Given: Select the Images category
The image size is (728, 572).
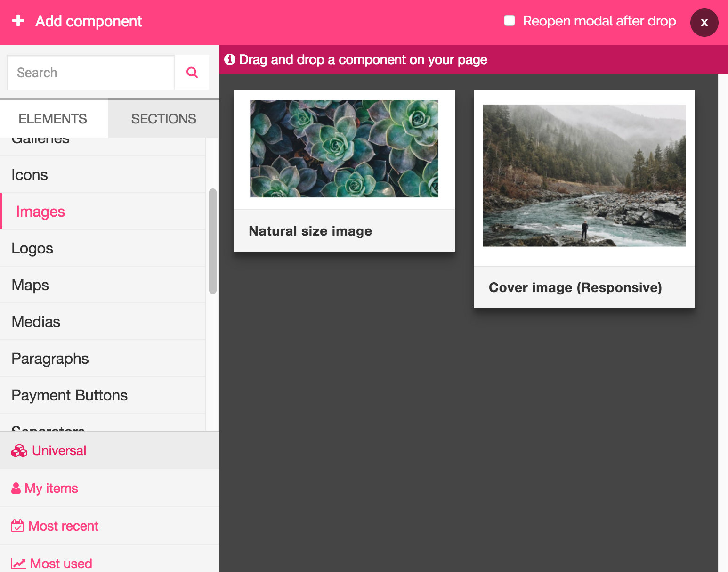Looking at the screenshot, I should [x=40, y=212].
